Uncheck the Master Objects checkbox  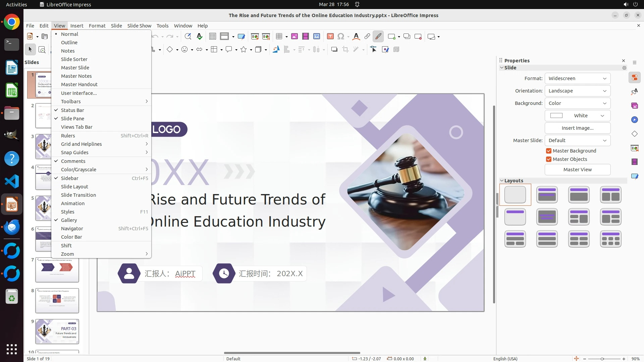[549, 159]
